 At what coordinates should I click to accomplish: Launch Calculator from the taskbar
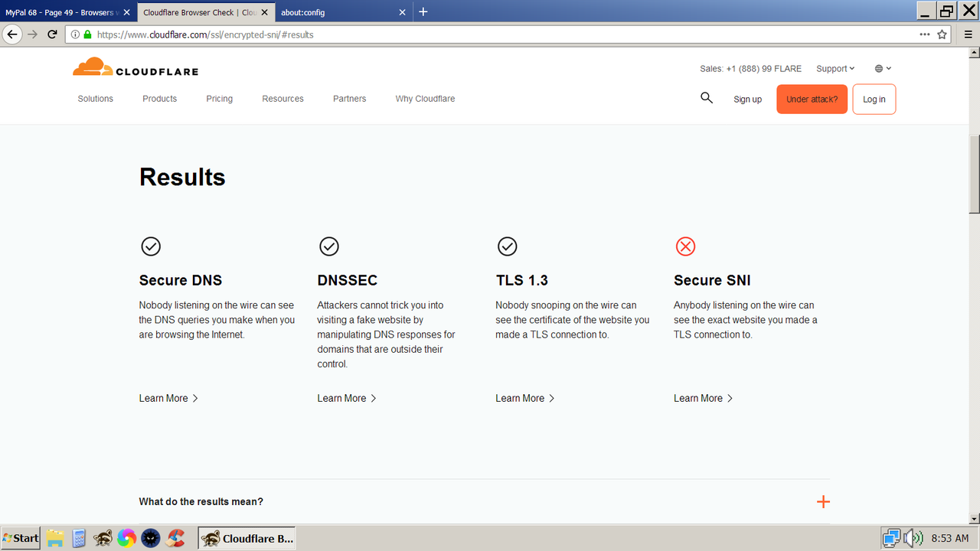(78, 539)
